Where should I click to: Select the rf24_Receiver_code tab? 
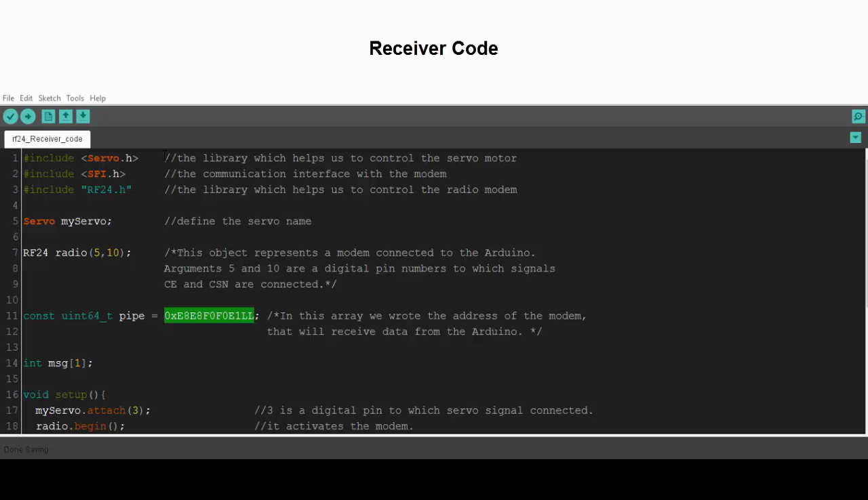coord(47,139)
